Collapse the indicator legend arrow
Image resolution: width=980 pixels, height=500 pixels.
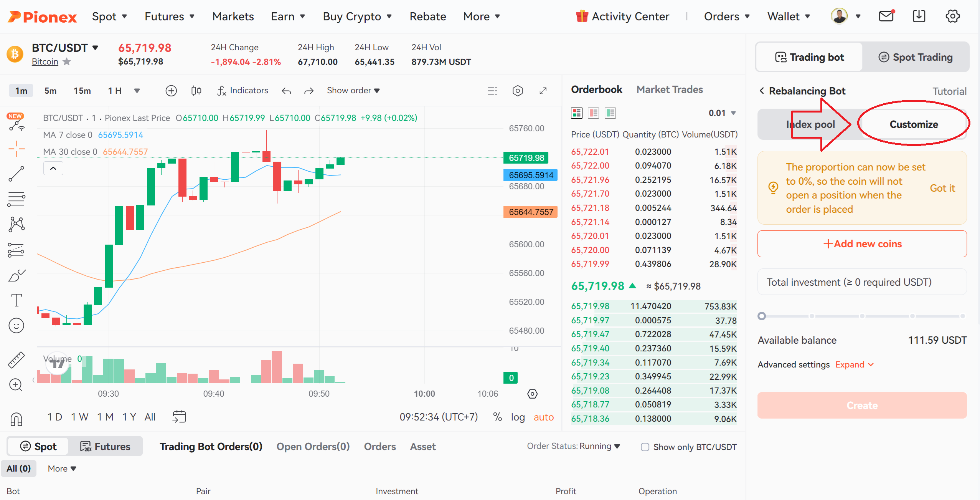coord(53,168)
